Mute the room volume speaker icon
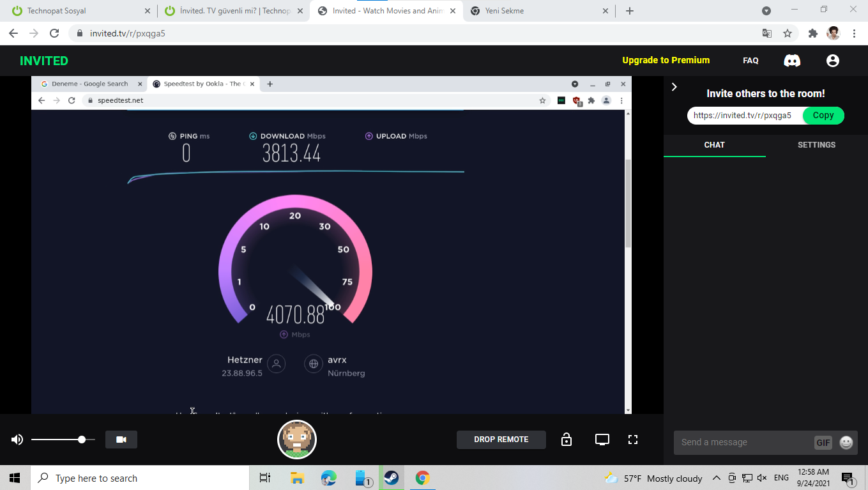Image resolution: width=868 pixels, height=490 pixels. click(x=17, y=440)
